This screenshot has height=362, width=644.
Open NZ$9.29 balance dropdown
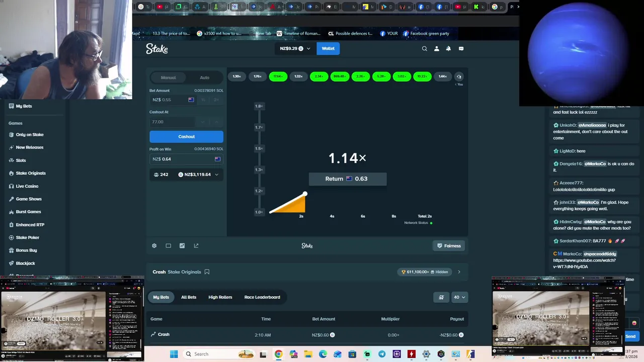click(295, 49)
